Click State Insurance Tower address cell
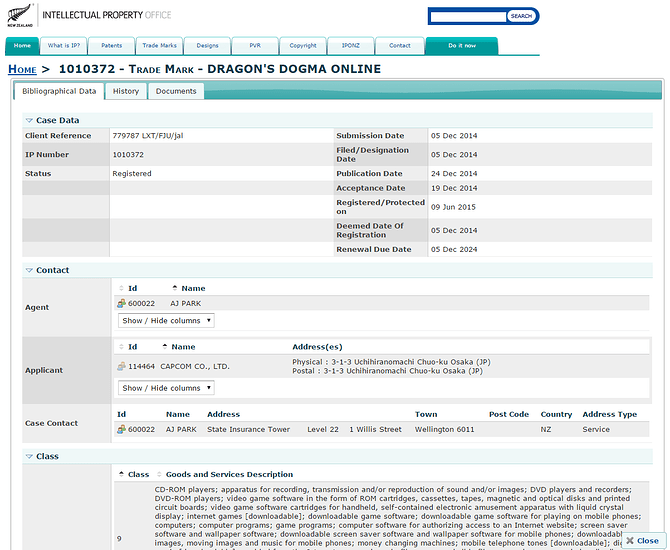The height and width of the screenshot is (550, 670). (248, 429)
